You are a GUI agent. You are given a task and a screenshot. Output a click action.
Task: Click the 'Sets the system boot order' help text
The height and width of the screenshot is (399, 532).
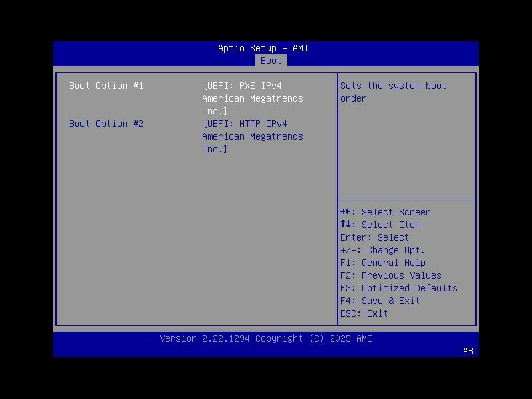[x=393, y=92]
